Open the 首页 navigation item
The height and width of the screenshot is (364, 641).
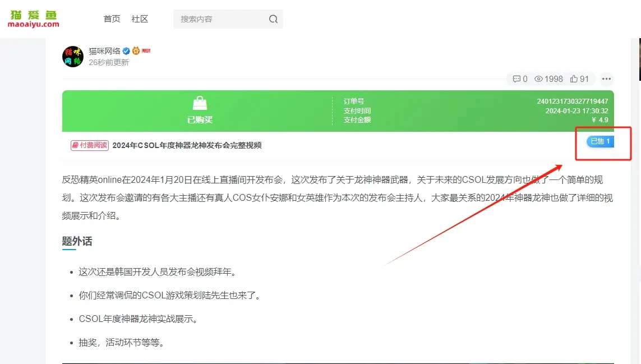click(112, 19)
